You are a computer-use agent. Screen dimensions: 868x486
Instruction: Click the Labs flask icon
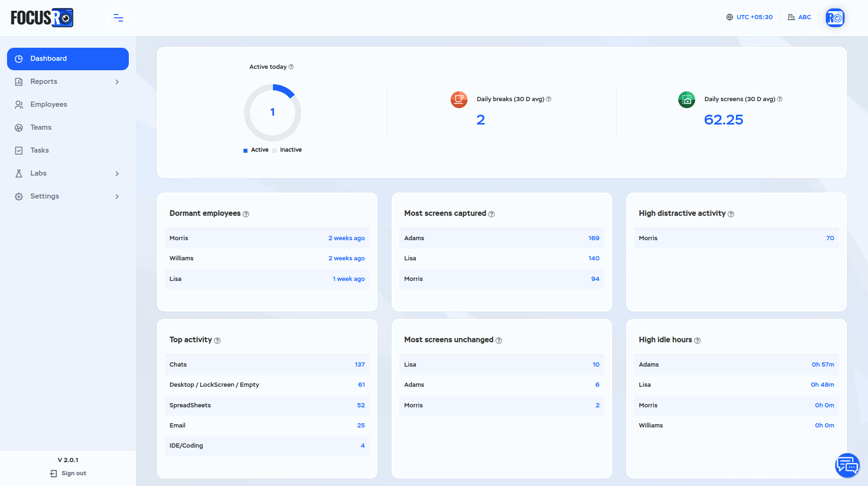point(19,173)
